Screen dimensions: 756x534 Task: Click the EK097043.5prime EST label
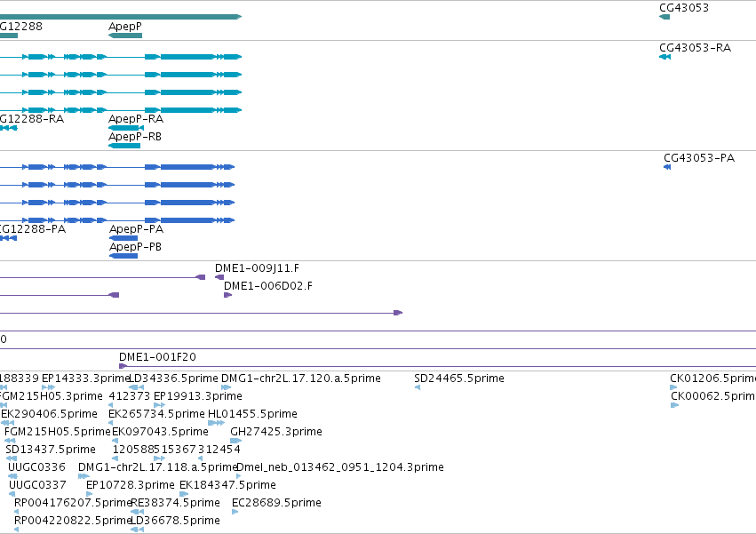pos(160,432)
